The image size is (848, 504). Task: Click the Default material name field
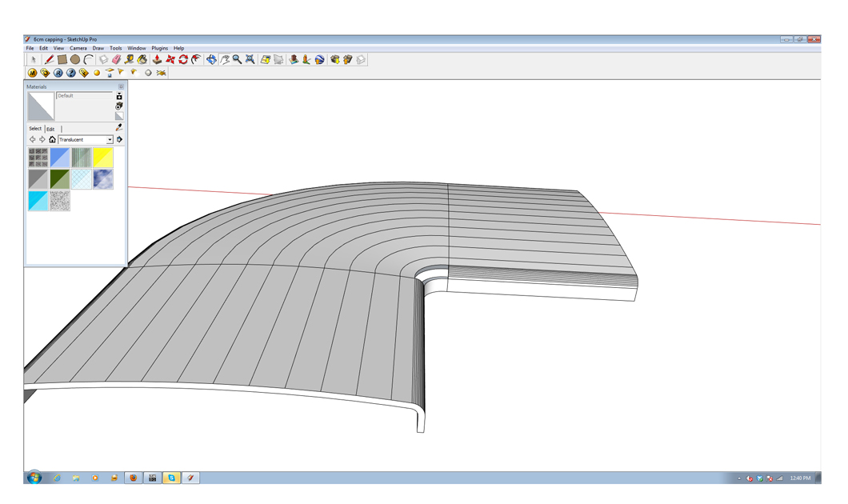point(84,96)
